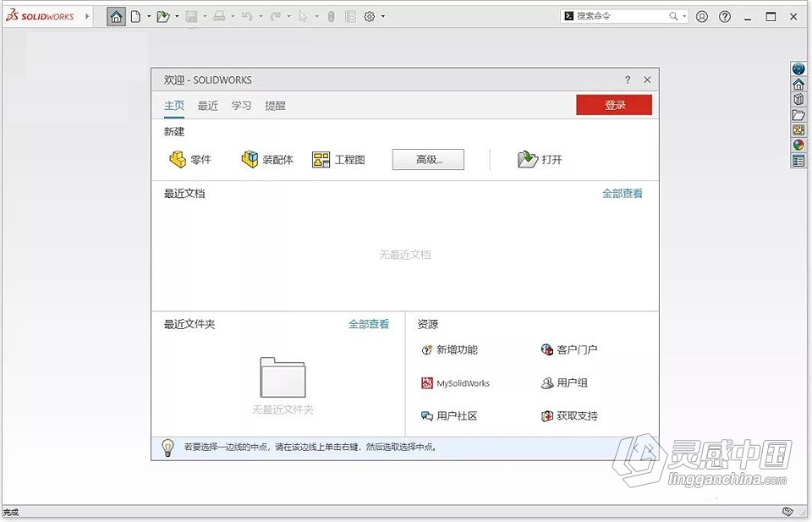Click 全部查看 beside 最近文件夹
The height and width of the screenshot is (522, 812).
(369, 324)
